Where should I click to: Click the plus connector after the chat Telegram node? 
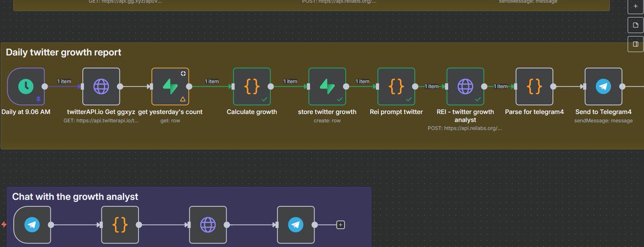click(340, 224)
